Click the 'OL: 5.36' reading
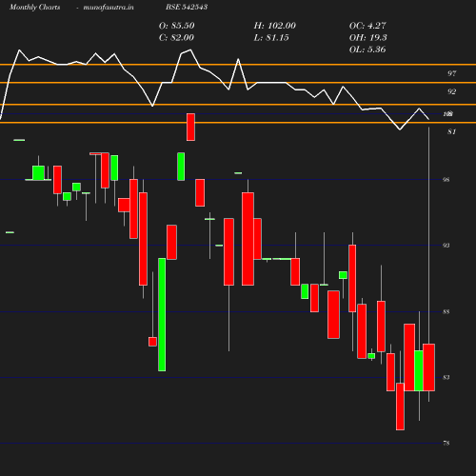This screenshot has width=476, height=476. pos(367,50)
